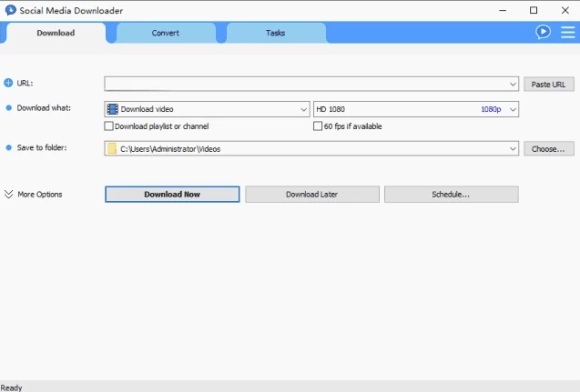The image size is (580, 392).
Task: Open the hamburger menu icon
Action: (567, 32)
